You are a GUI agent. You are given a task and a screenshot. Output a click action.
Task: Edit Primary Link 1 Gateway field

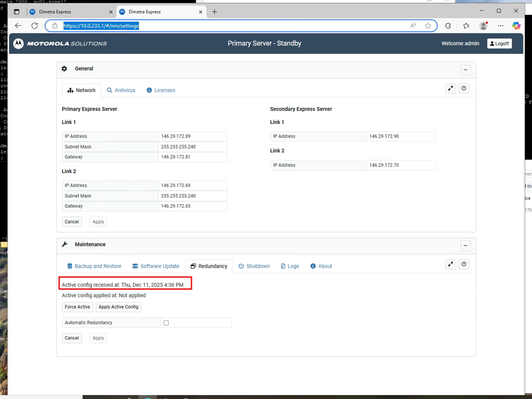192,157
